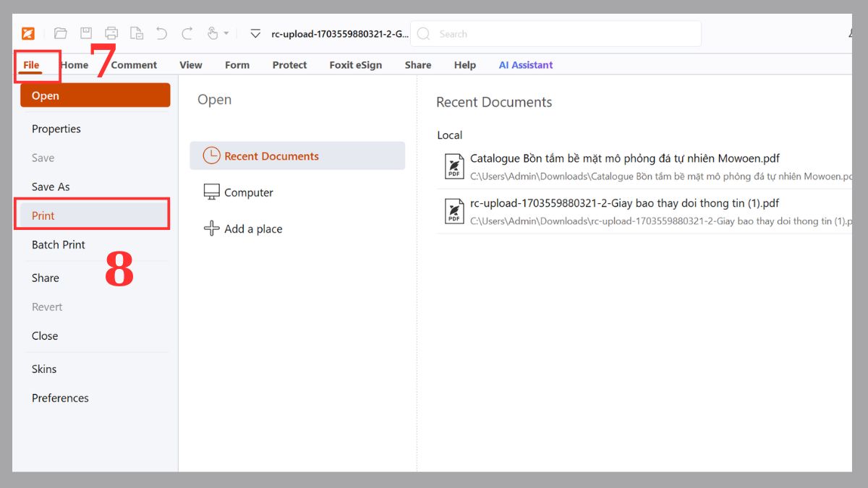Viewport: 868px width, 488px height.
Task: Open the Hand tool dropdown arrow
Action: pos(226,33)
